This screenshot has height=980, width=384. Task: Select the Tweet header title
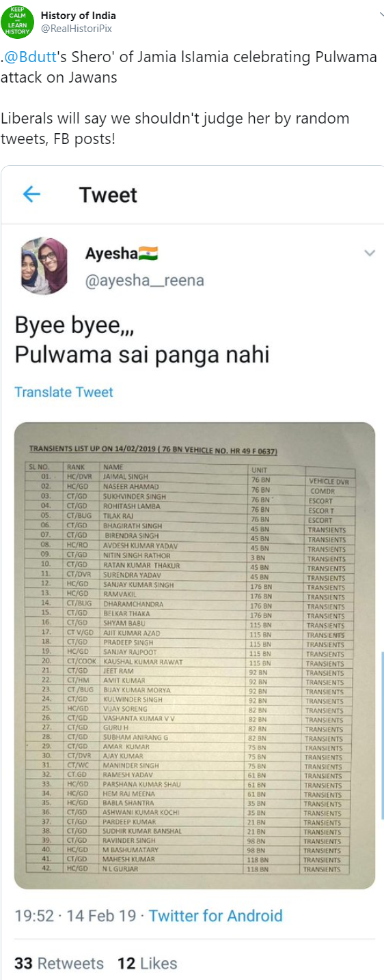click(x=108, y=195)
